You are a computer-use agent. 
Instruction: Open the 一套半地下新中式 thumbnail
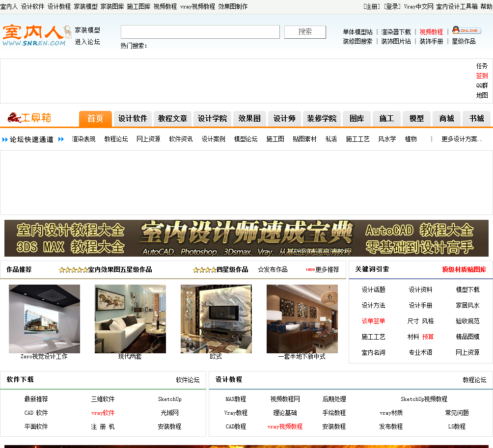coord(302,319)
